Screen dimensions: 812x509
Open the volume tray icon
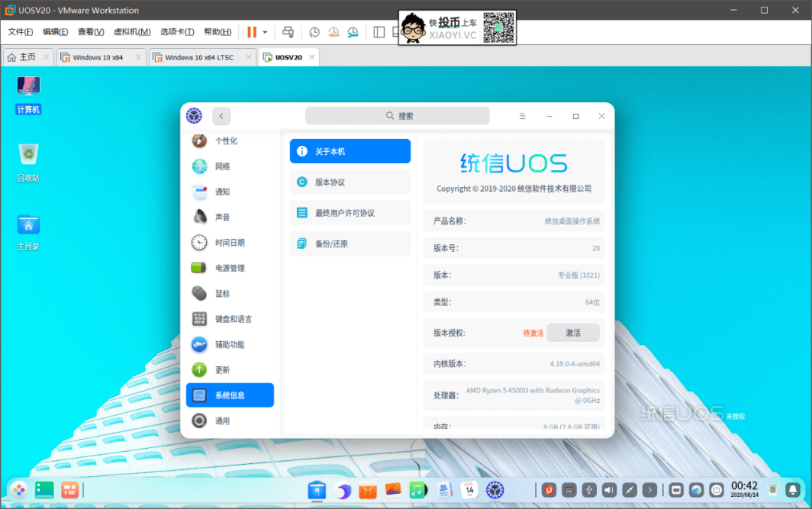click(x=610, y=490)
